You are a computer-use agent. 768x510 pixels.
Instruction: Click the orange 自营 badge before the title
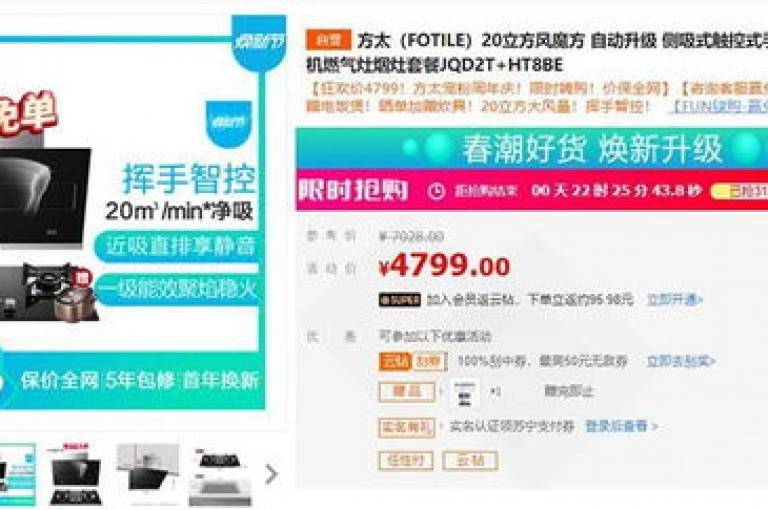[x=328, y=40]
